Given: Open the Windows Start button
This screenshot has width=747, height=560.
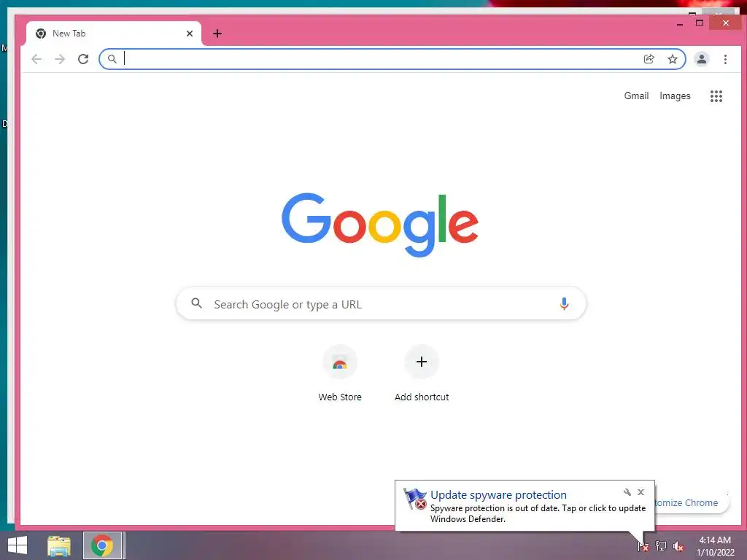Looking at the screenshot, I should pos(18,545).
